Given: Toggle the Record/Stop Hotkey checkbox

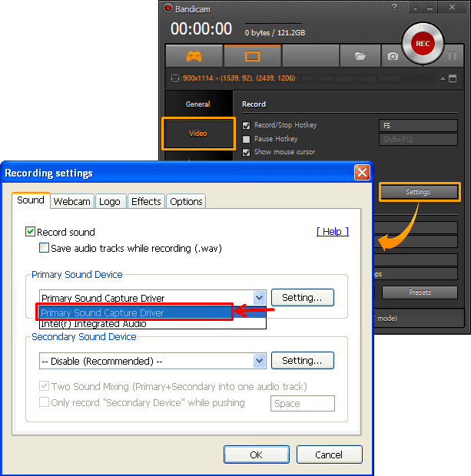Looking at the screenshot, I should (247, 125).
